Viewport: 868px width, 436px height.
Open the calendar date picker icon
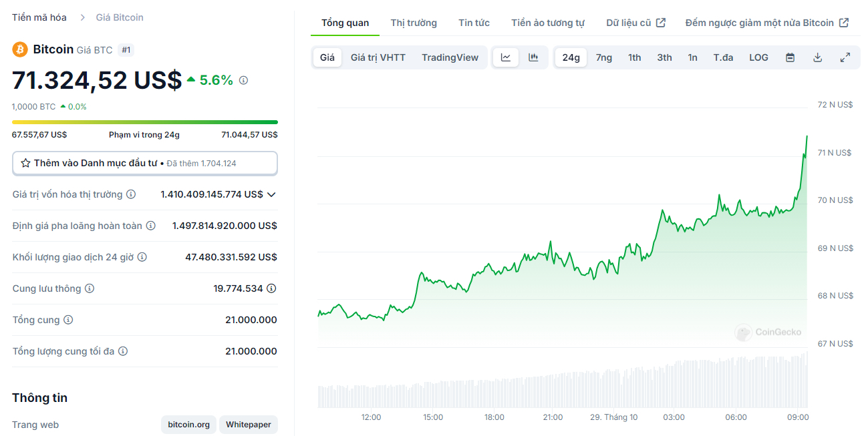pyautogui.click(x=790, y=57)
